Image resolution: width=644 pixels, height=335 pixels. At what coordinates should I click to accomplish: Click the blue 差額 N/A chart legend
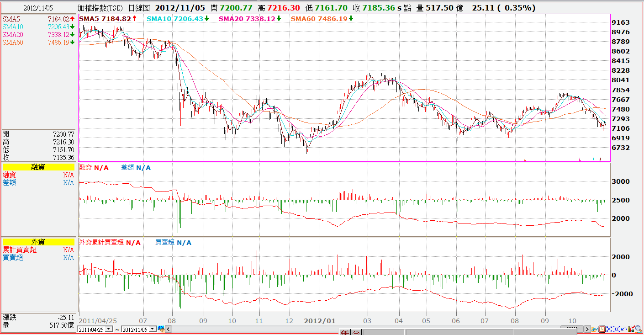[x=136, y=168]
